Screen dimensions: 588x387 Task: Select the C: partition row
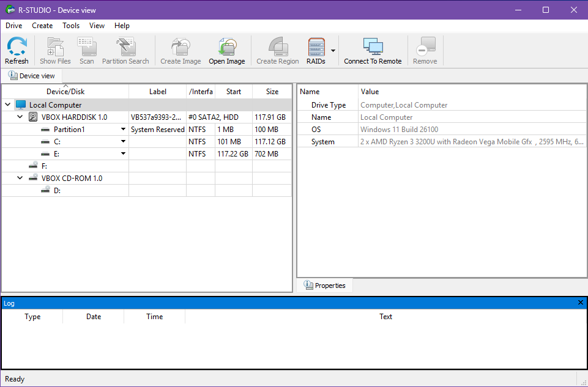coord(147,142)
